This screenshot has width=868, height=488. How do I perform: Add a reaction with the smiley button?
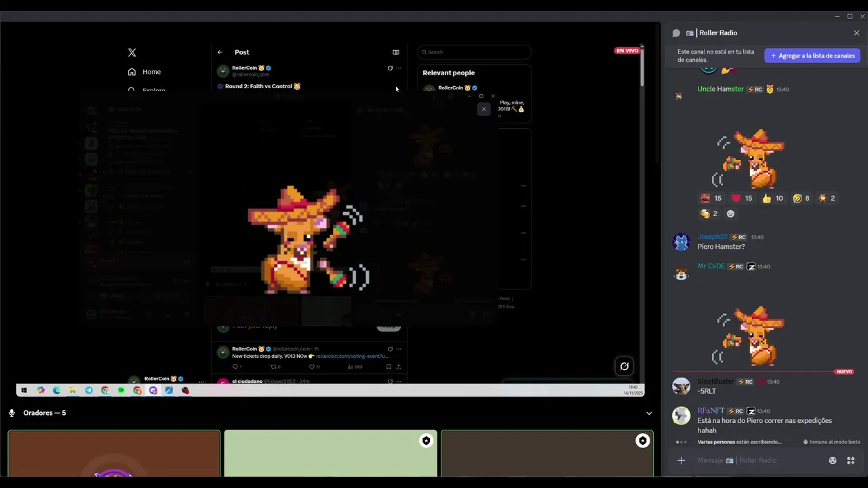click(x=730, y=213)
